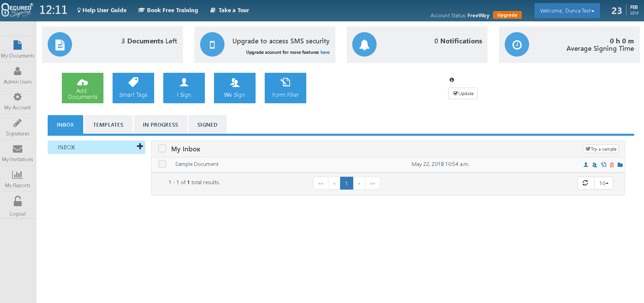Tick the Sample Document checkbox
The width and height of the screenshot is (644, 303).
click(x=162, y=164)
